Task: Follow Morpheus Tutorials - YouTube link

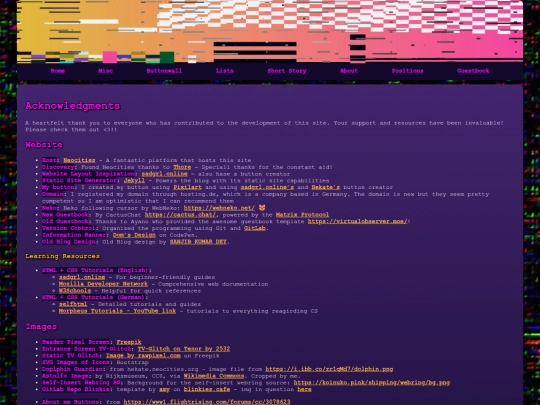Action: (x=117, y=311)
